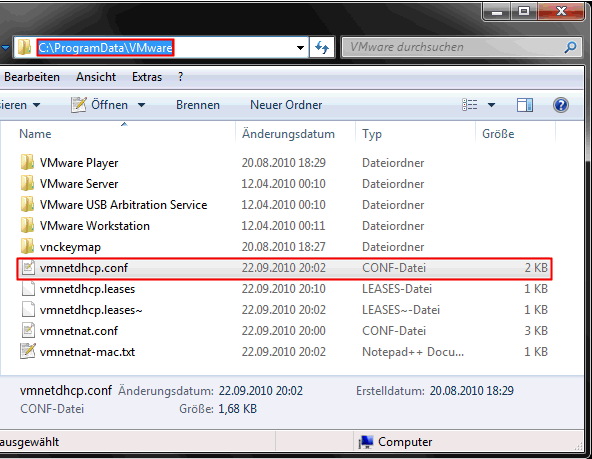Click the vmnetnat-mac.txt Notepad++ icon
The image size is (592, 459).
[28, 351]
